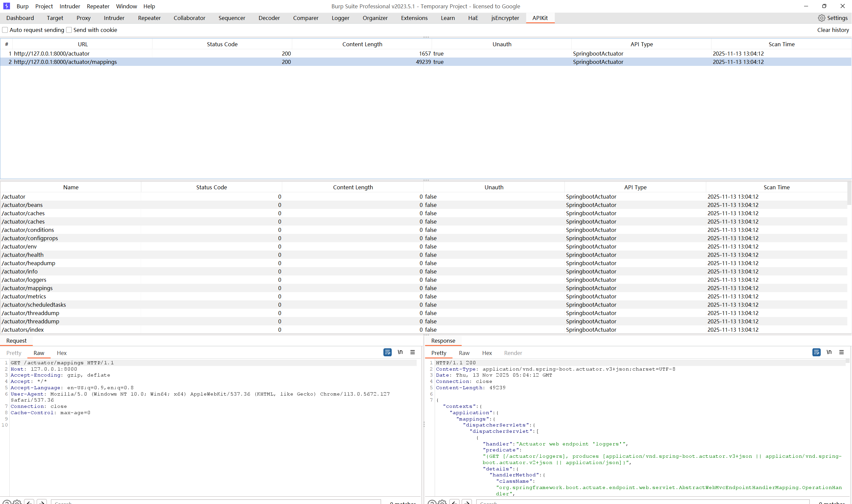This screenshot has height=504, width=852.
Task: Toggle non-printable characters (\n) in Request editor
Action: pos(400,352)
